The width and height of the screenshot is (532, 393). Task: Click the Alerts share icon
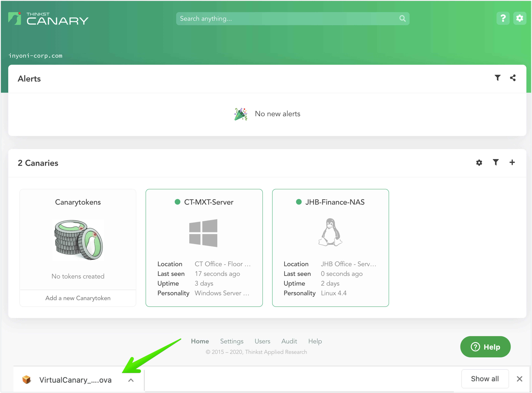(x=513, y=78)
